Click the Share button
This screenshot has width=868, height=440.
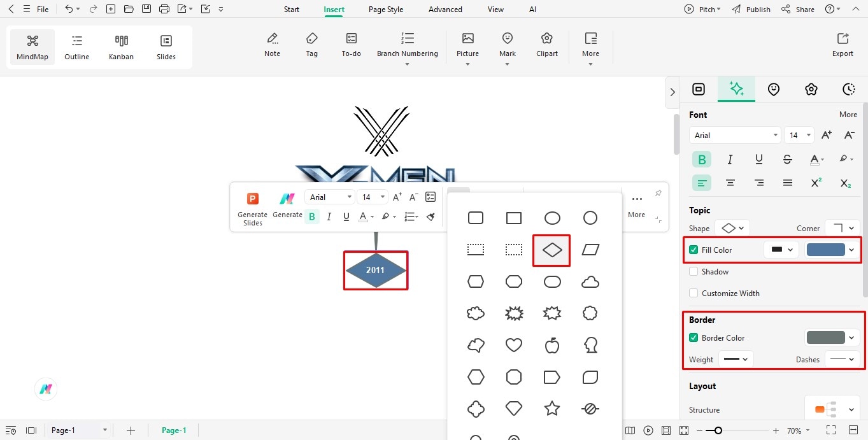point(798,10)
